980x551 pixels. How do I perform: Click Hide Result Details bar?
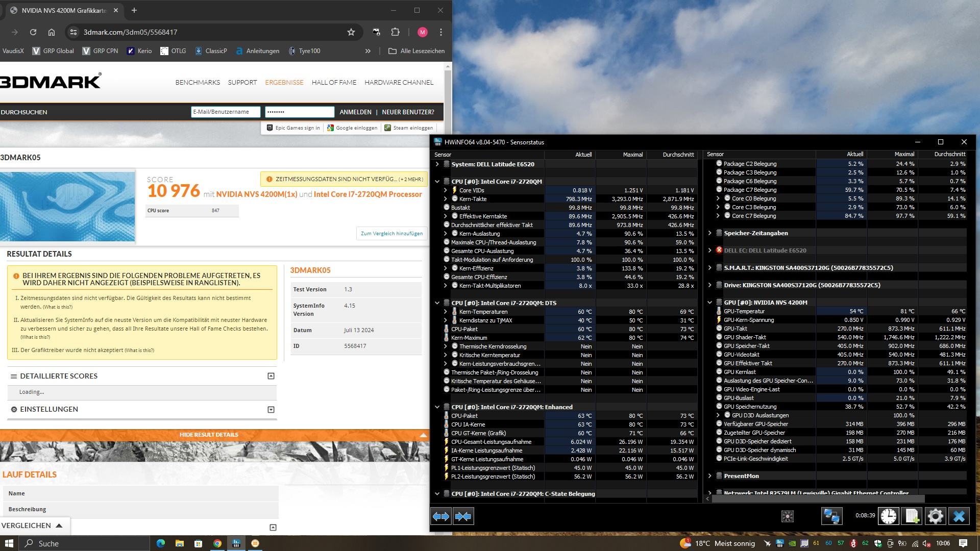pos(214,435)
